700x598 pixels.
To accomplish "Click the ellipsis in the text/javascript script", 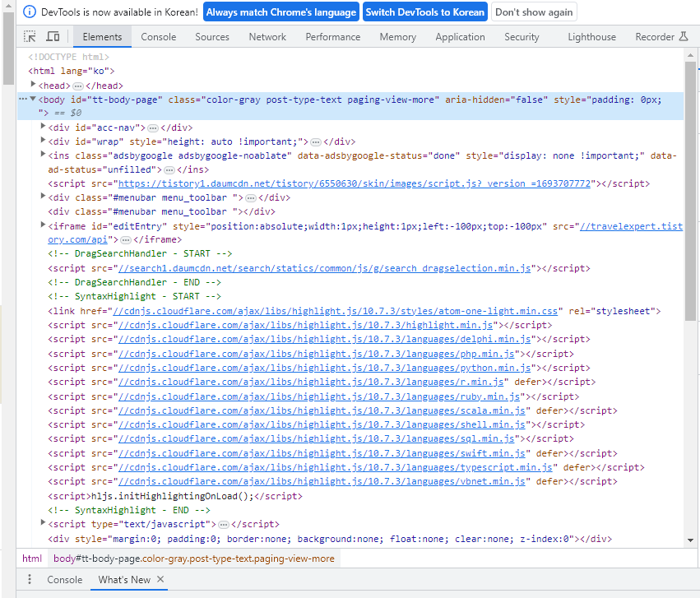I will pyautogui.click(x=224, y=524).
